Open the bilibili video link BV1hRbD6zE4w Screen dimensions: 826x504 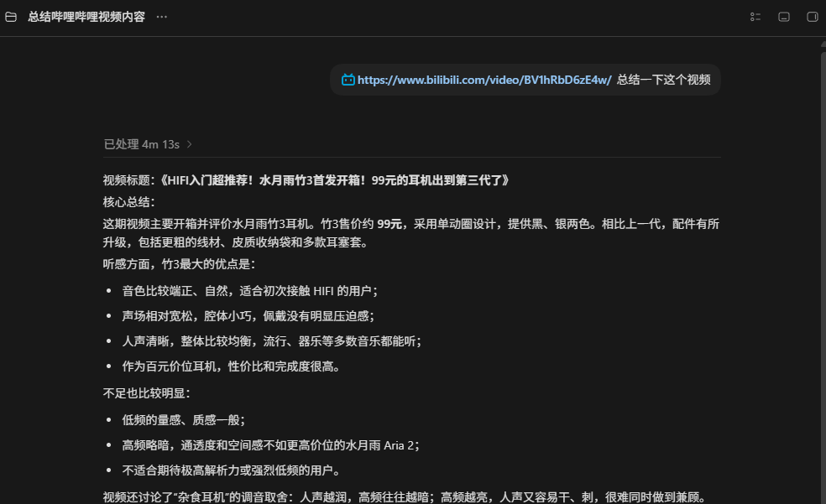tap(484, 80)
